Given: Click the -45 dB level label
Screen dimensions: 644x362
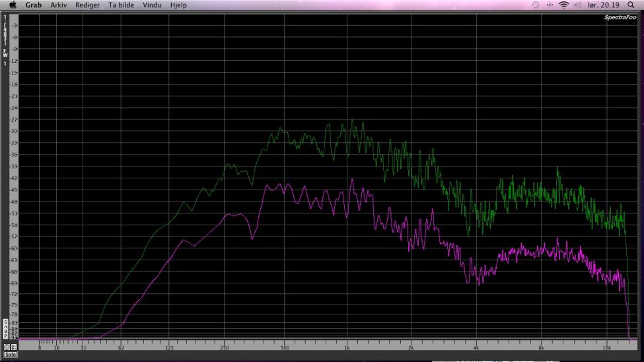Looking at the screenshot, I should click(15, 190).
